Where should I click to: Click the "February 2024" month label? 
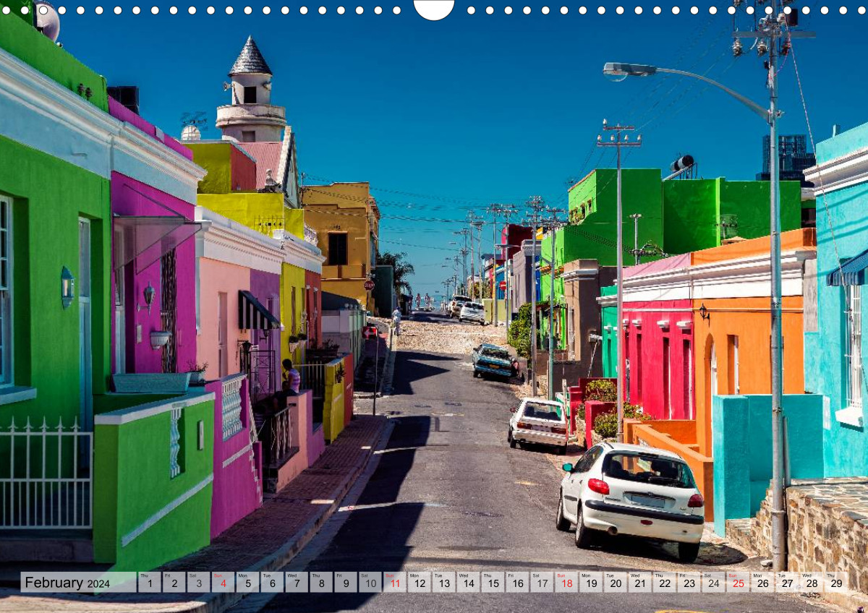(67, 583)
